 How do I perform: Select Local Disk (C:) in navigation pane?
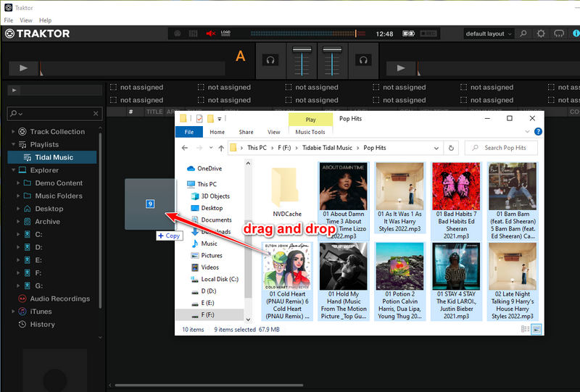[x=220, y=279]
